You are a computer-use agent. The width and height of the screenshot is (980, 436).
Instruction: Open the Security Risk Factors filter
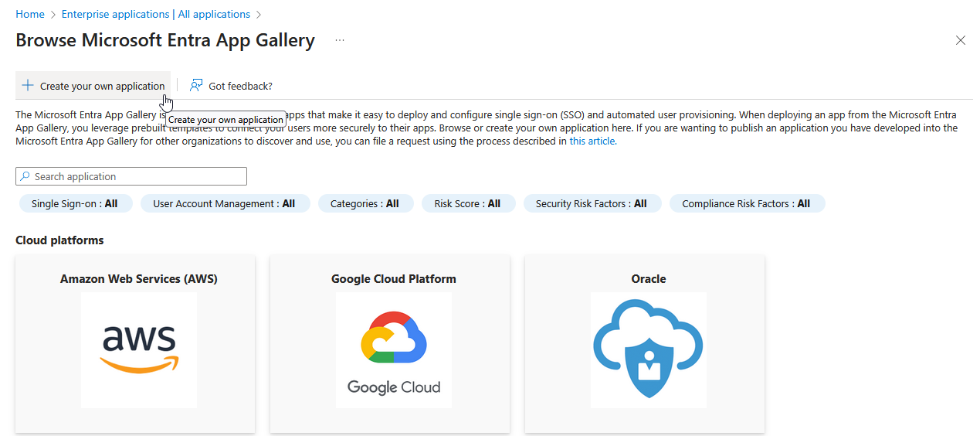coord(592,203)
